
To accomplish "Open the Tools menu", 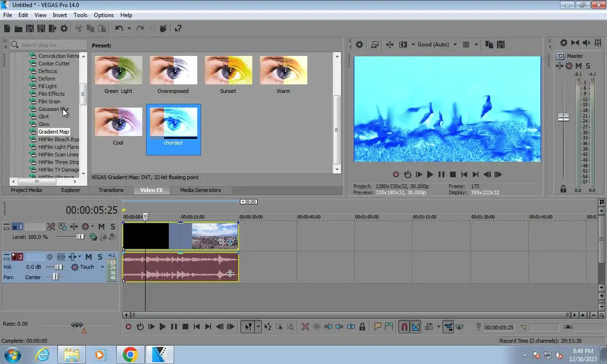I will click(80, 15).
